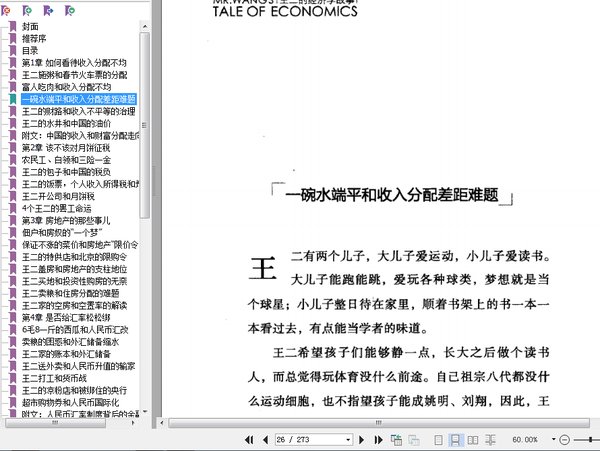Select bookmark 王二的凉粉店和被绑住的央行
This screenshot has width=600, height=451.
pos(74,391)
